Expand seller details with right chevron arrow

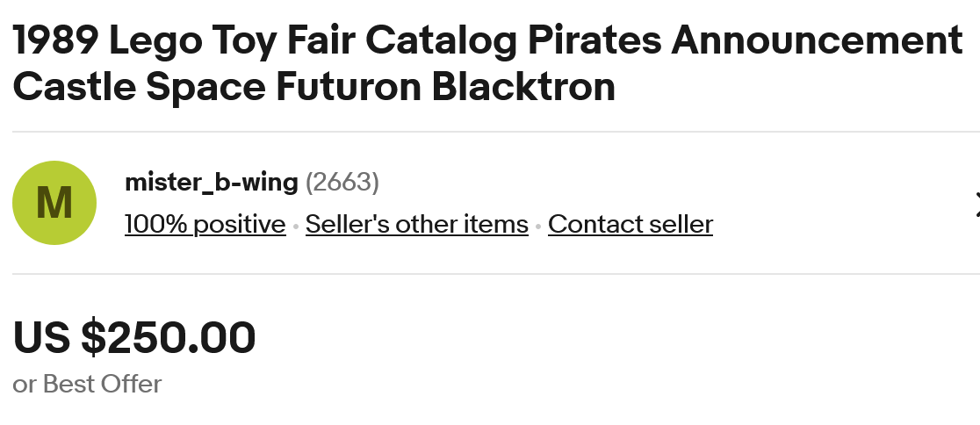(975, 204)
